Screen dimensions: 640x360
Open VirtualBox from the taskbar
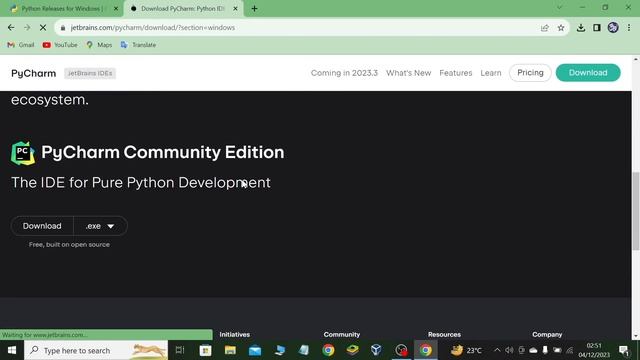(376, 350)
